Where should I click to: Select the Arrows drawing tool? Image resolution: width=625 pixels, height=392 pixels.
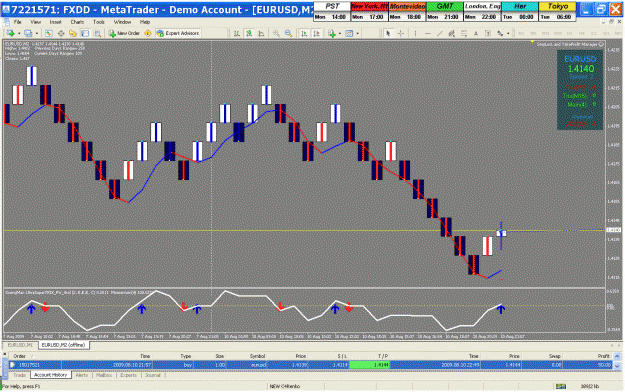pos(500,33)
